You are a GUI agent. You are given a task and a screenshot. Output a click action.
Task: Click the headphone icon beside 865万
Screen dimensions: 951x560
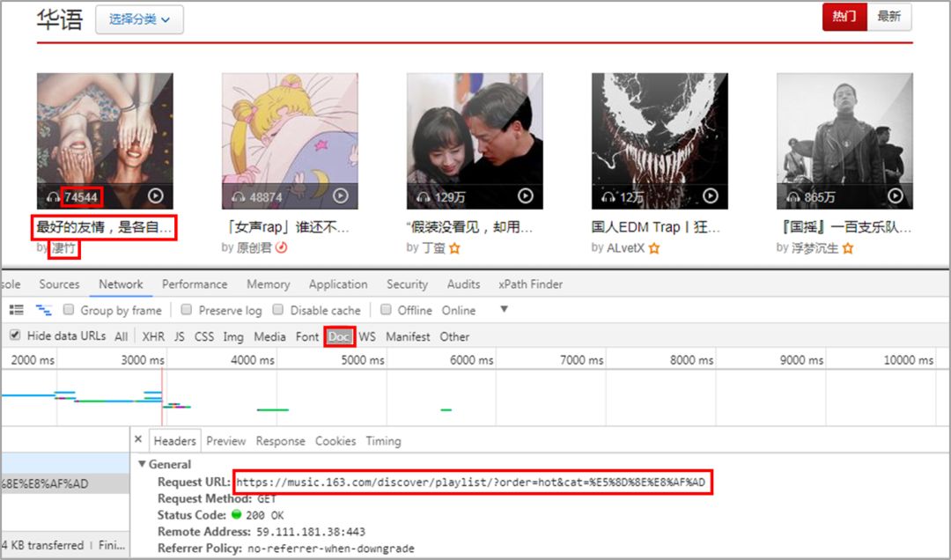coord(793,197)
